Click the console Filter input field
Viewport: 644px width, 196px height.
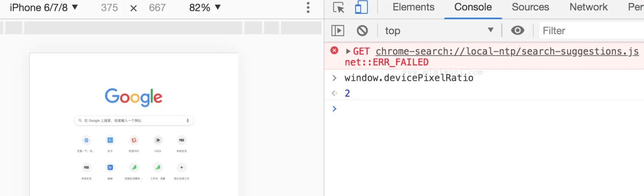tap(591, 31)
